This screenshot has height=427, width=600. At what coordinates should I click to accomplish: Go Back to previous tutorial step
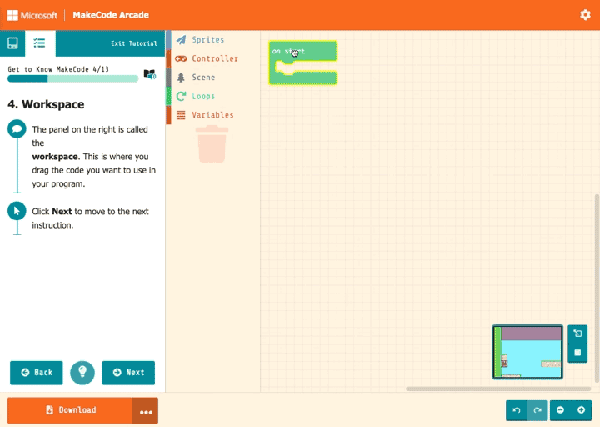pos(36,372)
